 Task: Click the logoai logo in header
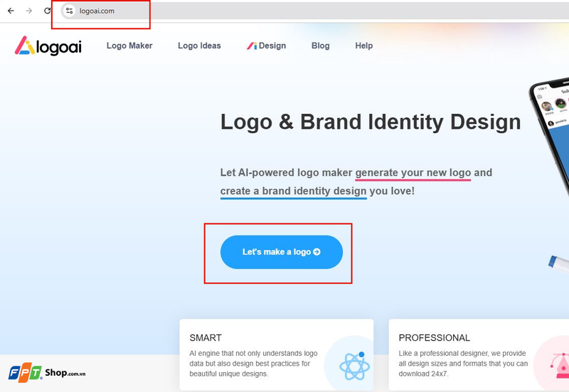[x=48, y=46]
